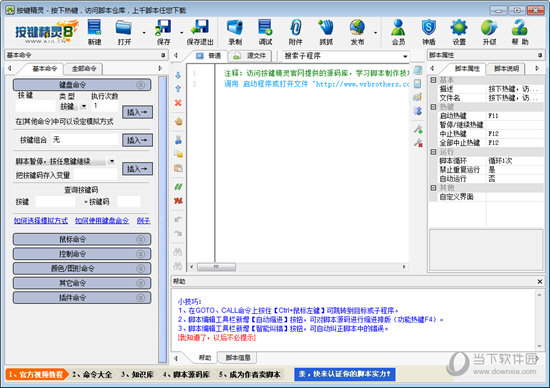Click 插入 button beside 脚本暂停

coord(137,169)
